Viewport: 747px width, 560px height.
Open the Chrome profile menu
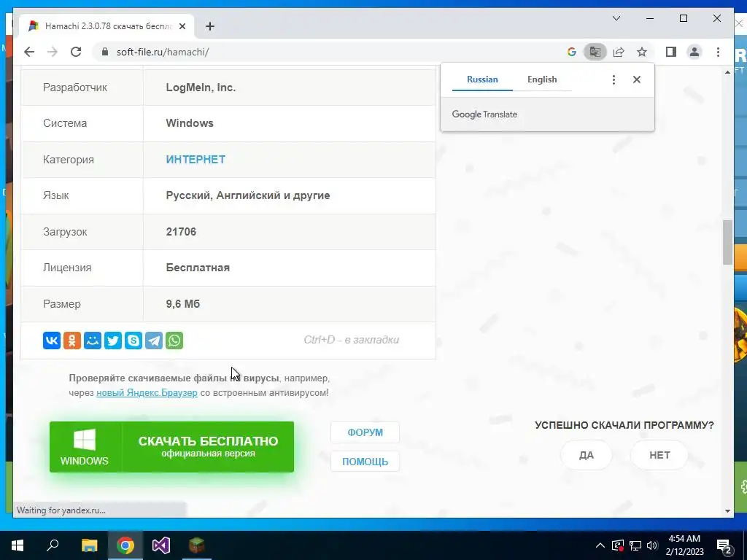point(694,52)
